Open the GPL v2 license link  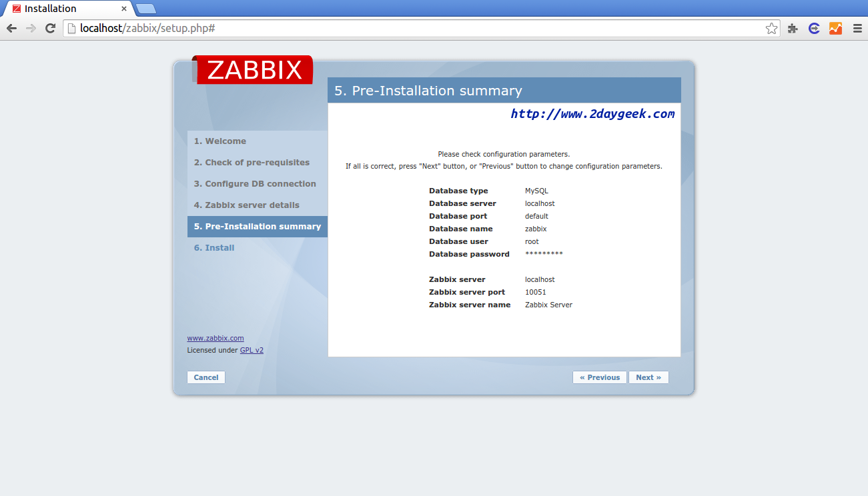click(252, 350)
